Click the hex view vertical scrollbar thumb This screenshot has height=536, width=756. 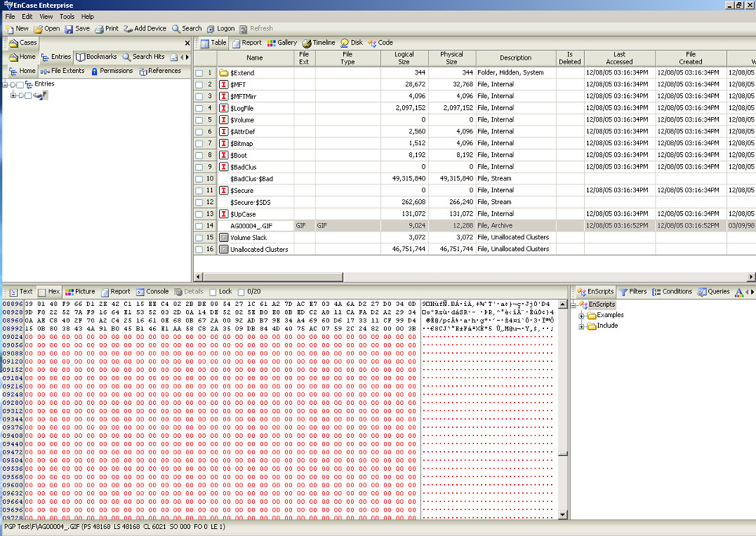(562, 454)
